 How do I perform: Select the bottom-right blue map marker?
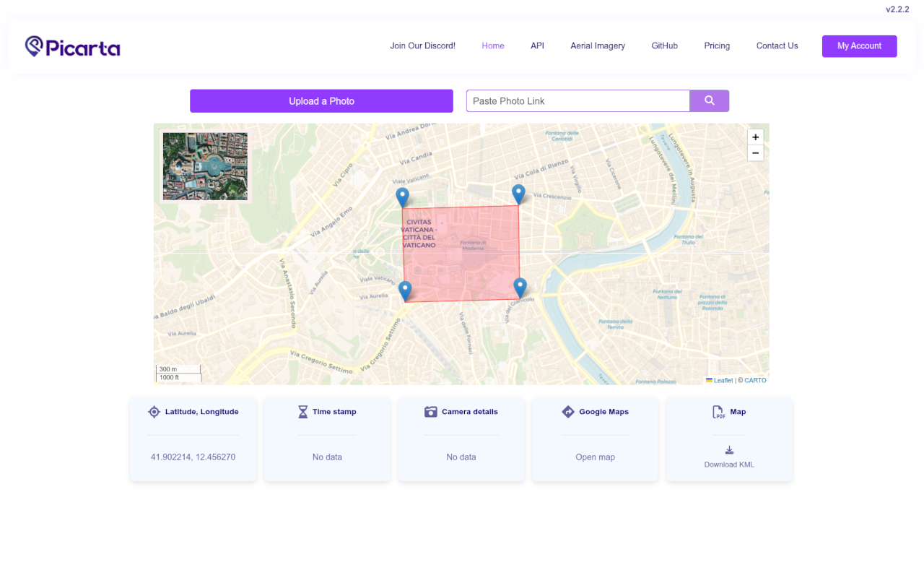tap(520, 288)
